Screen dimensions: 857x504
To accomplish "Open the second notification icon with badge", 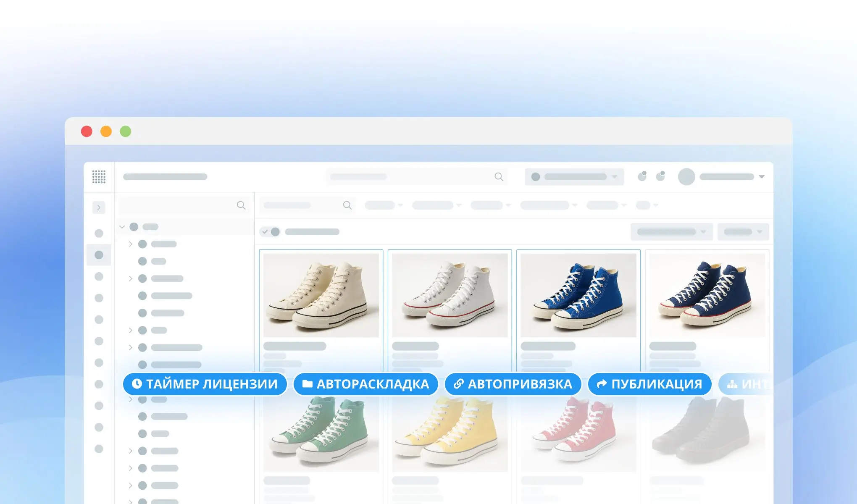I will 660,176.
